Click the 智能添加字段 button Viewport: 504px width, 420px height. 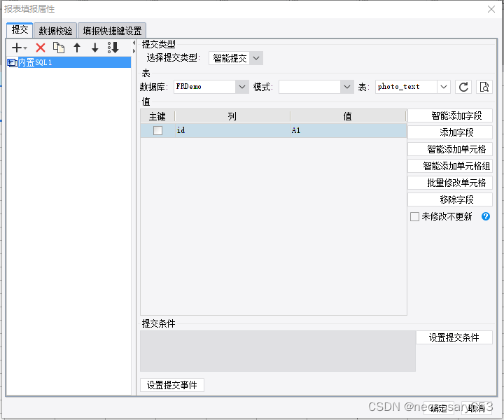450,115
